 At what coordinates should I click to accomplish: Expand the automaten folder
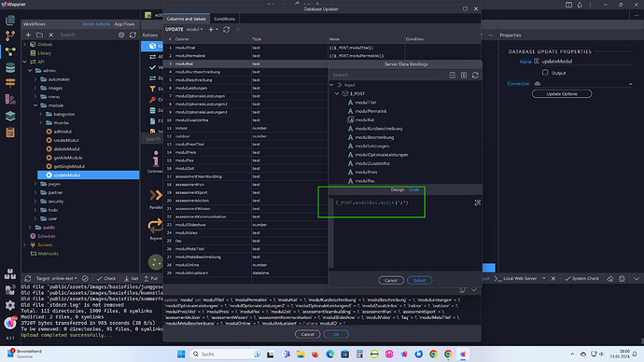pos(35,79)
